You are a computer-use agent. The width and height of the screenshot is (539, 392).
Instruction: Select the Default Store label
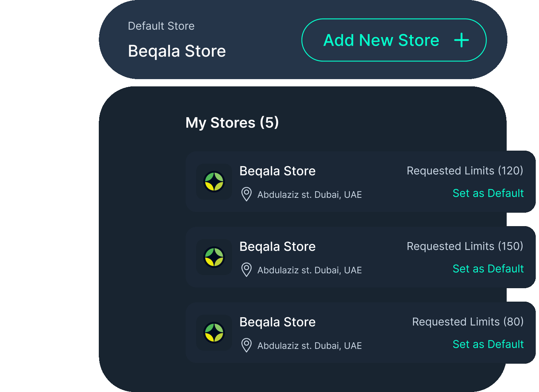tap(161, 26)
